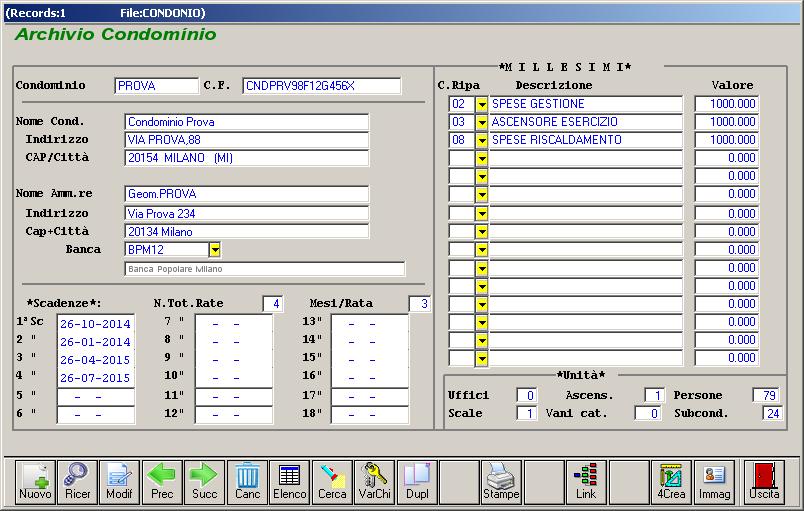Open the VarChi keys icon
The height and width of the screenshot is (511, 804).
[375, 482]
